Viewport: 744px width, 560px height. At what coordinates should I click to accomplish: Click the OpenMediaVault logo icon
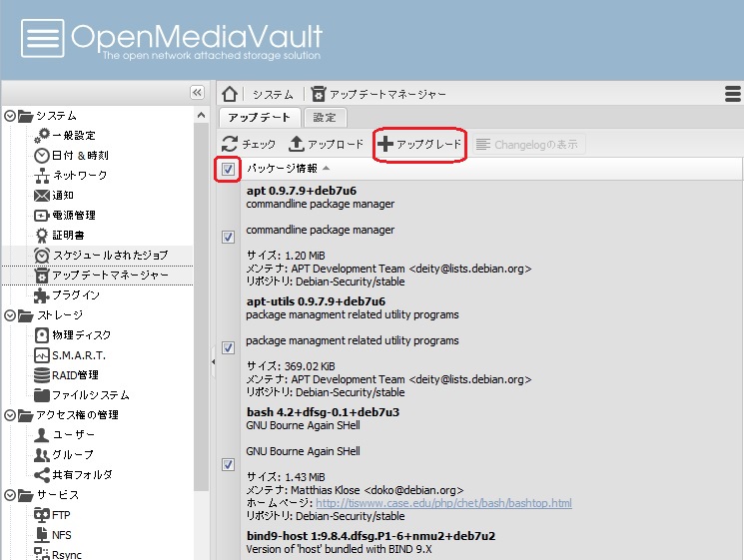[42, 38]
